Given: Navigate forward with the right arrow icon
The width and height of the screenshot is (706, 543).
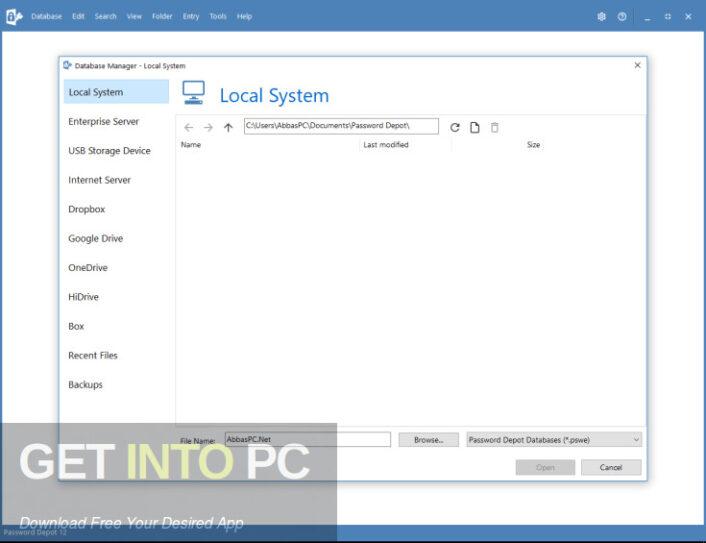Looking at the screenshot, I should (208, 127).
